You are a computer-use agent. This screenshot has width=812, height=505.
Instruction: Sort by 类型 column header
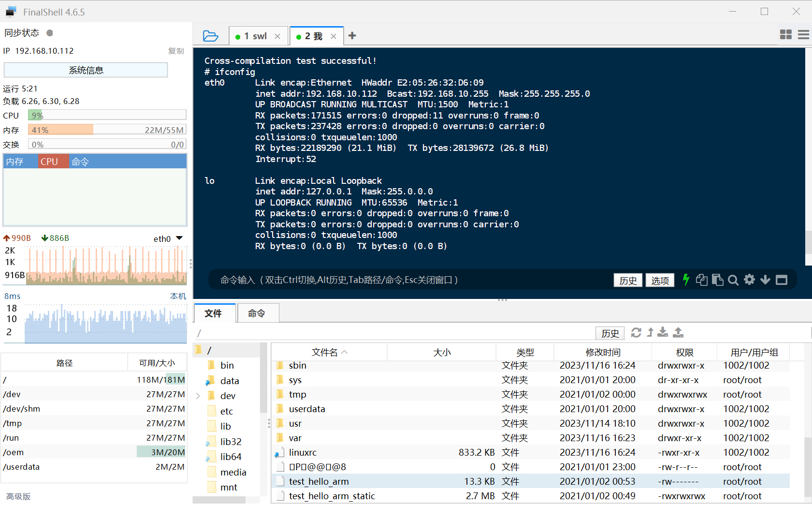tap(525, 352)
